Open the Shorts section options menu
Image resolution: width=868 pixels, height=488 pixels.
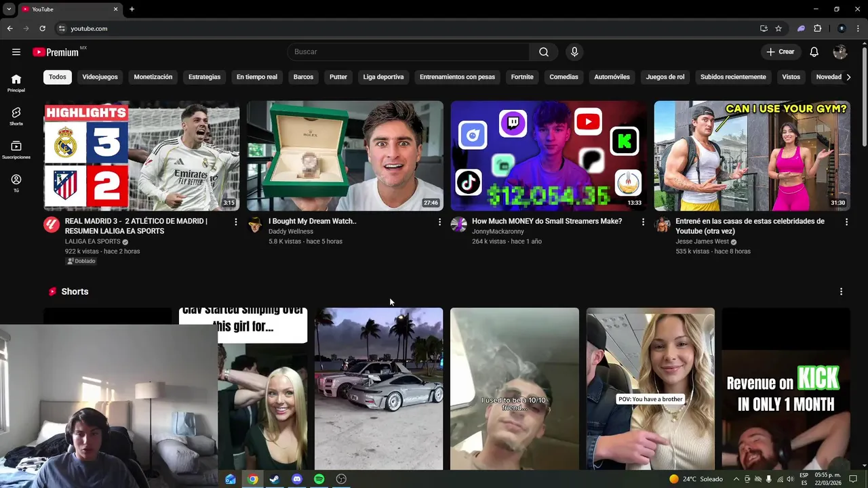pyautogui.click(x=841, y=291)
